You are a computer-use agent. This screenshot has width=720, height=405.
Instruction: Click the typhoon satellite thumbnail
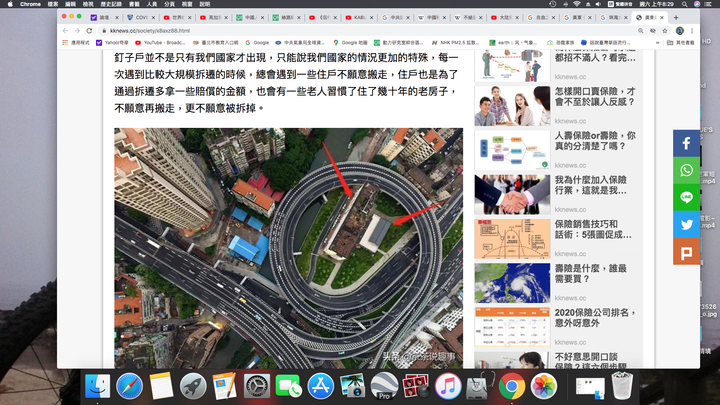pyautogui.click(x=512, y=283)
